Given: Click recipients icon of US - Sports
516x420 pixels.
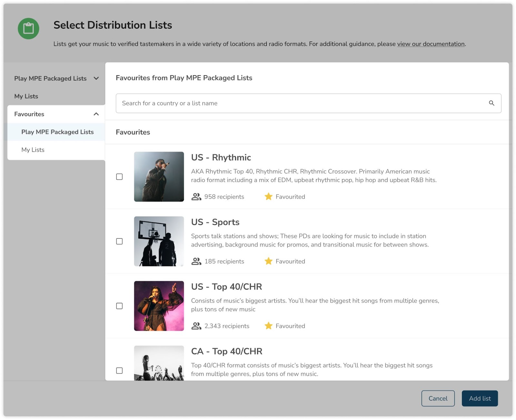Looking at the screenshot, I should click(x=196, y=261).
